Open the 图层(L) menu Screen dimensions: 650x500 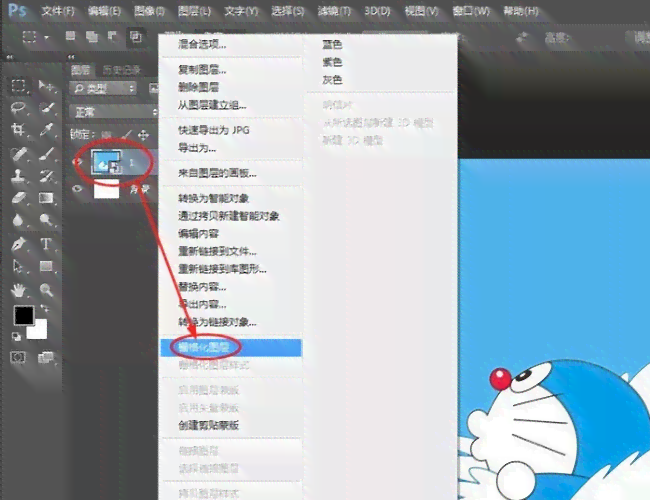click(x=194, y=11)
